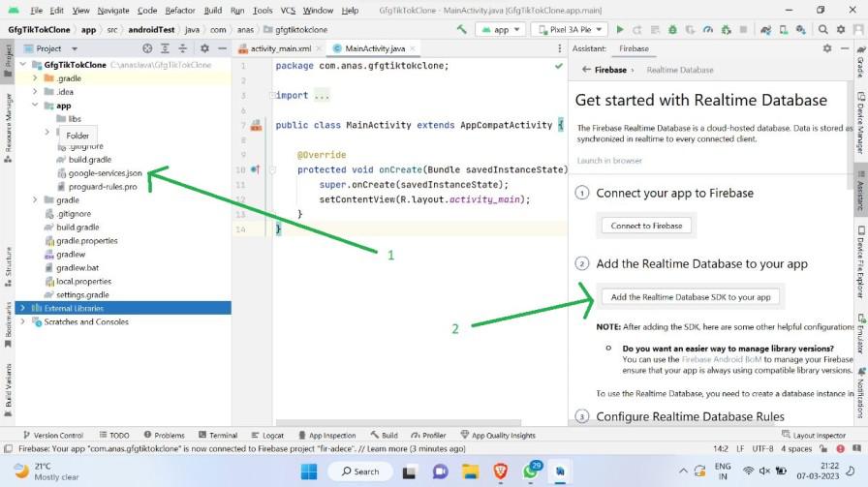This screenshot has height=487, width=868.
Task: Go back using Firebase back arrow
Action: pyautogui.click(x=586, y=70)
